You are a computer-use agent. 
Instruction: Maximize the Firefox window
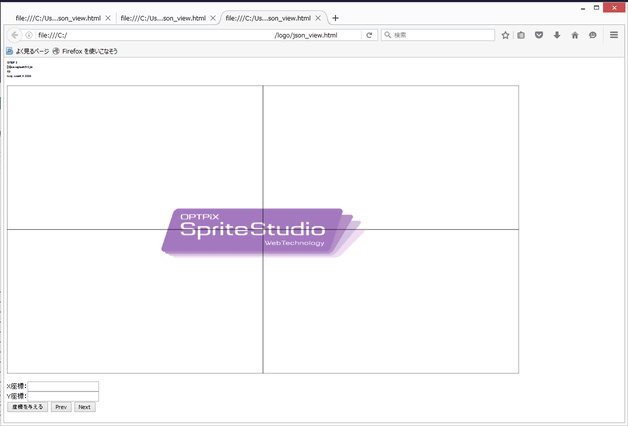coord(596,8)
